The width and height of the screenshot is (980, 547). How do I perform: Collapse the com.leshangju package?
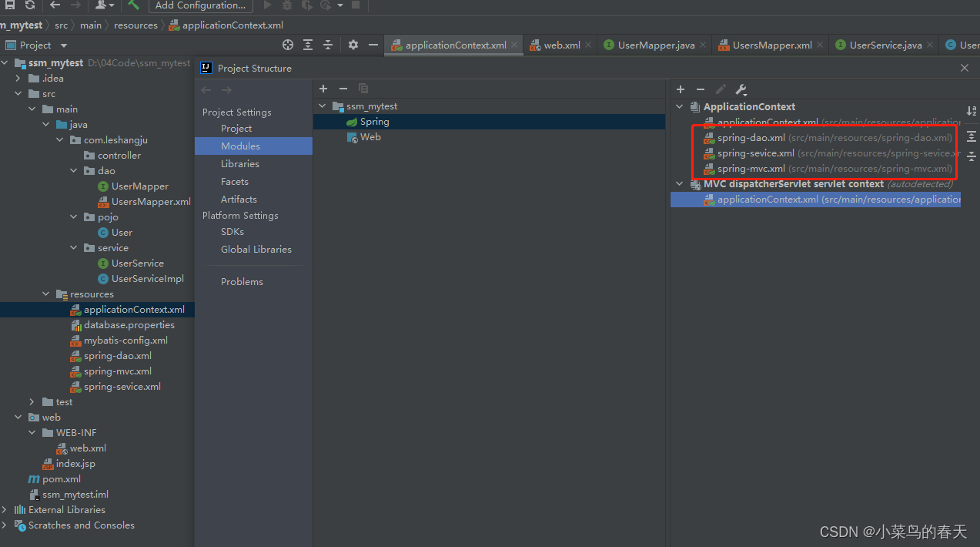pos(61,140)
